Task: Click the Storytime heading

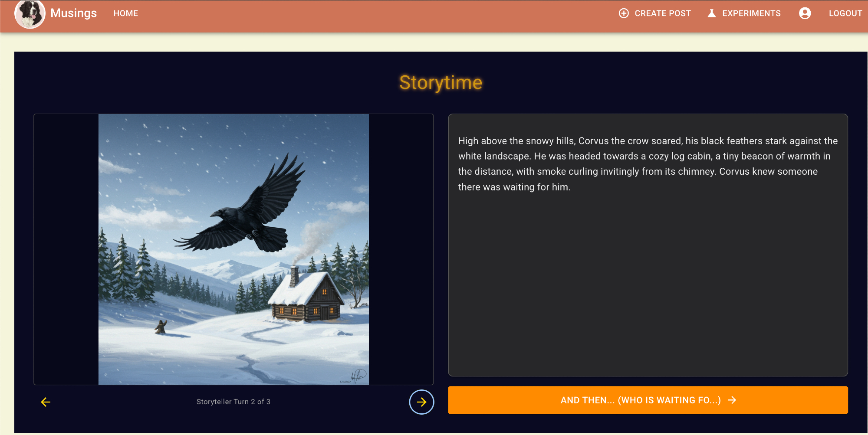Action: (441, 82)
